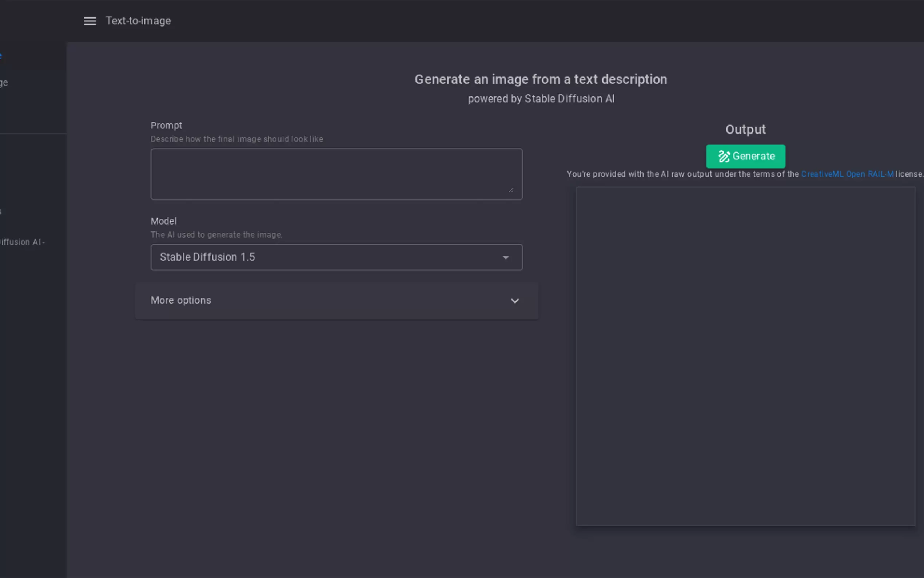Expand the More options panel
The height and width of the screenshot is (578, 924).
click(336, 301)
